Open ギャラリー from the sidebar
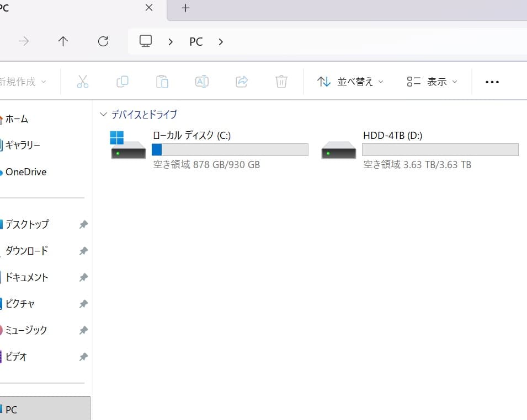This screenshot has height=420, width=527. click(x=23, y=145)
